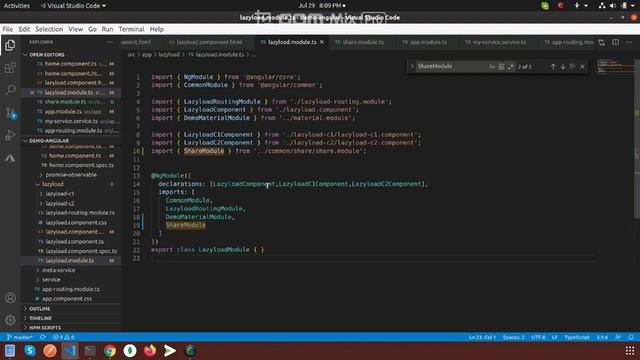
Task: Open the Extensions view in activity bar
Action: pos(10,67)
